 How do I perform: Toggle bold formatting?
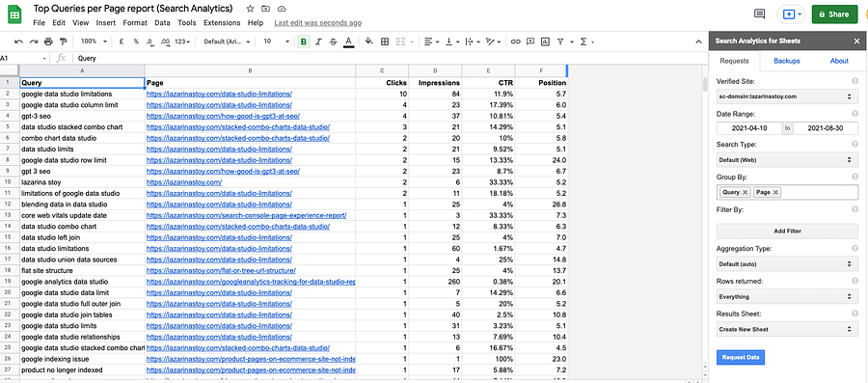point(303,41)
